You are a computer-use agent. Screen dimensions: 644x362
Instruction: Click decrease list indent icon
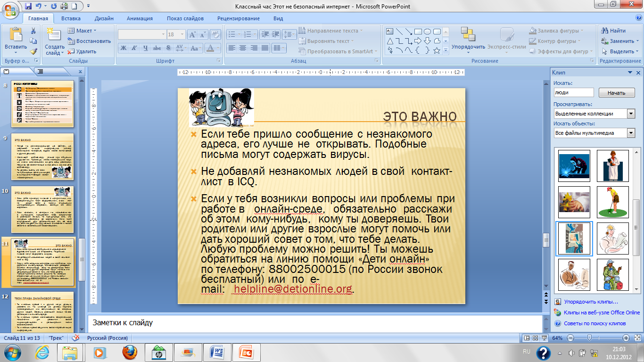[x=264, y=34]
